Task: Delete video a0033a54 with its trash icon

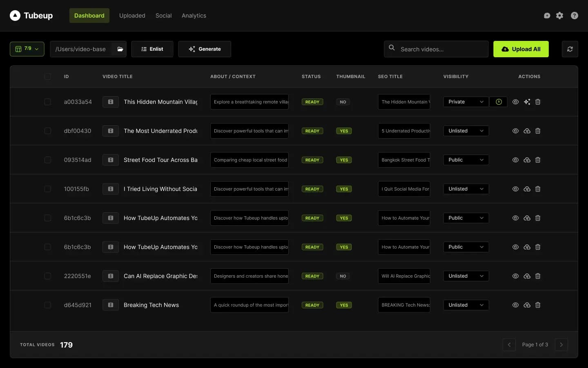Action: 538,102
